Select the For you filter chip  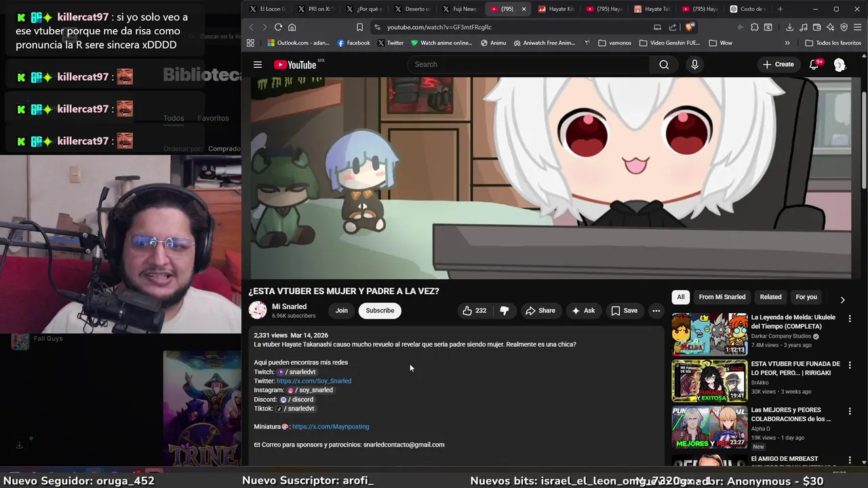click(806, 297)
